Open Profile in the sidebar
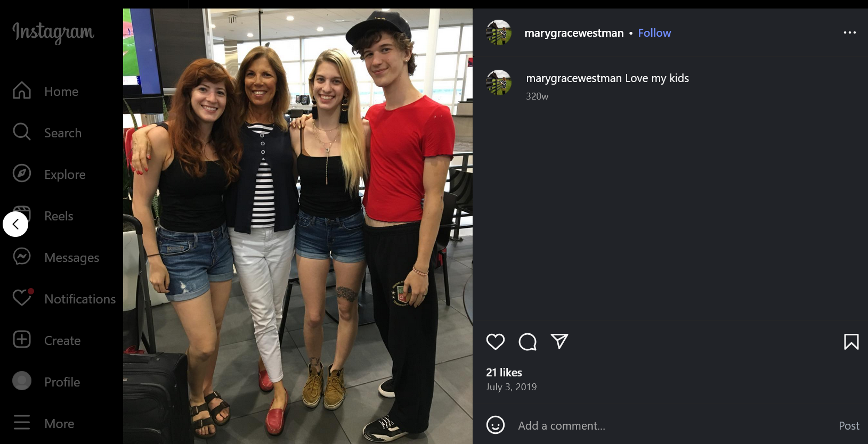The image size is (868, 444). pos(46,382)
